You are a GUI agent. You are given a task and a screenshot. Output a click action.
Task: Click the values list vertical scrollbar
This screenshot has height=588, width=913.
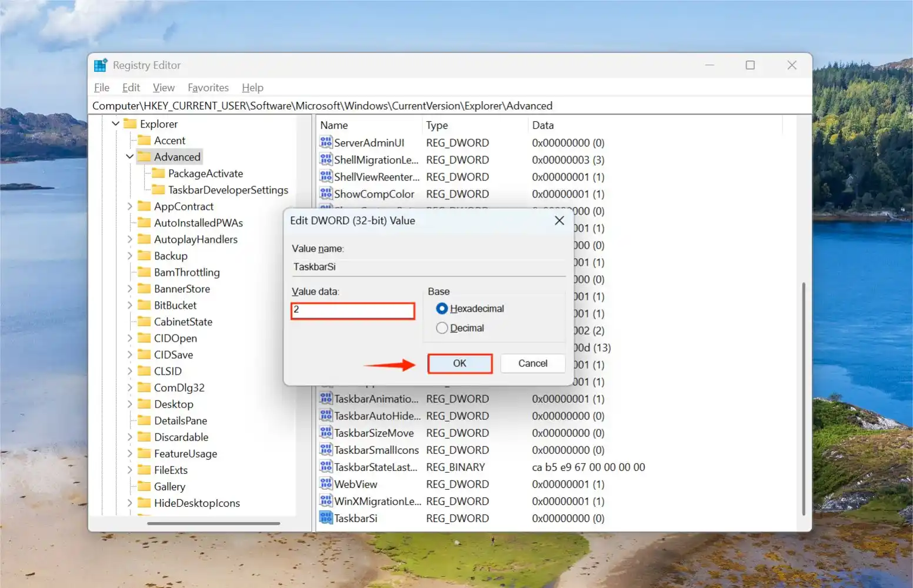[x=803, y=399]
